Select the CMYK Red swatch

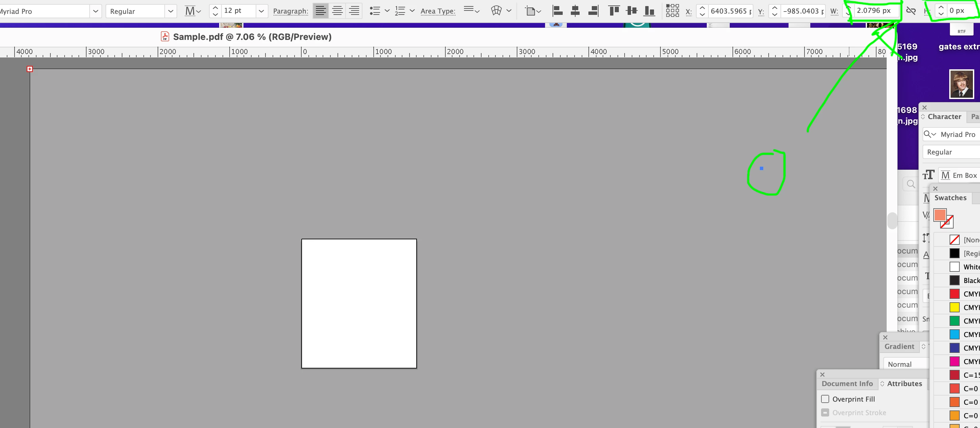point(954,294)
